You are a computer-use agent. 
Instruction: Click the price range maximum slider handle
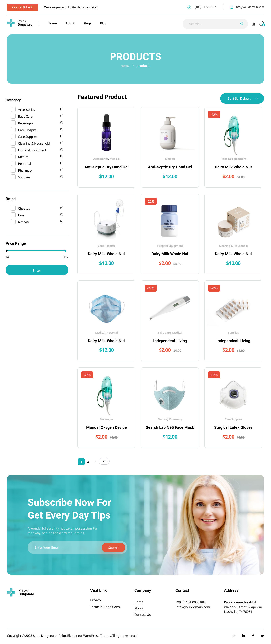point(65,251)
